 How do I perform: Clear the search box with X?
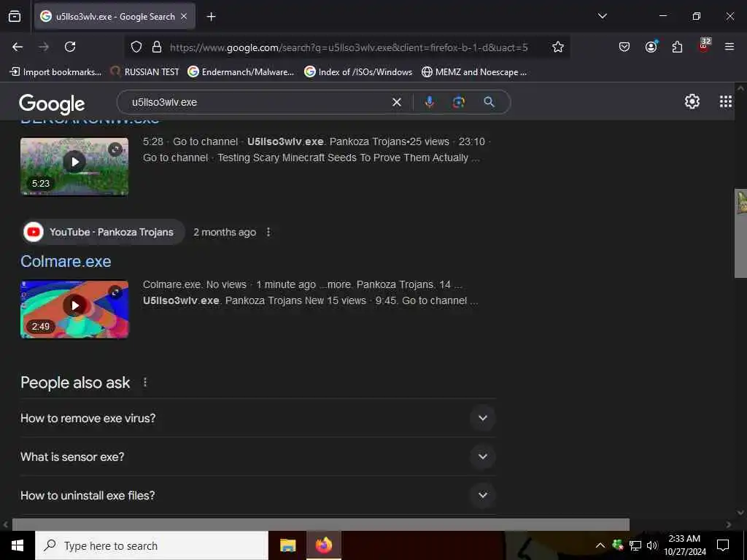[x=396, y=102]
